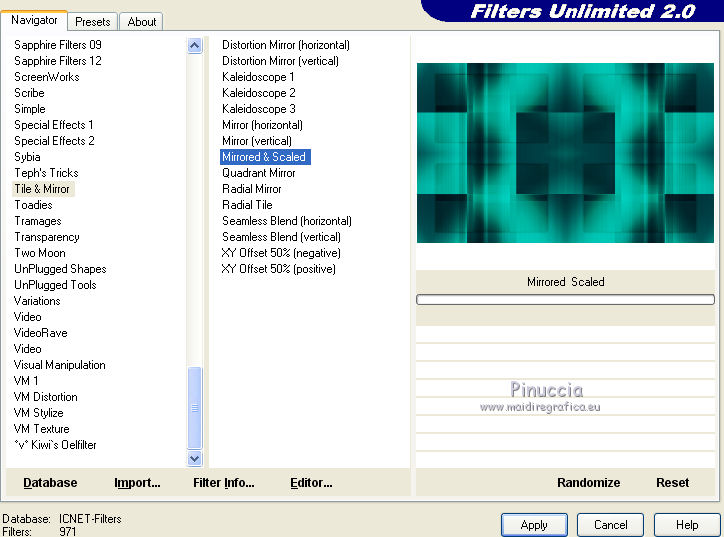Select the VideoRave category
This screenshot has height=537, width=724.
41,333
